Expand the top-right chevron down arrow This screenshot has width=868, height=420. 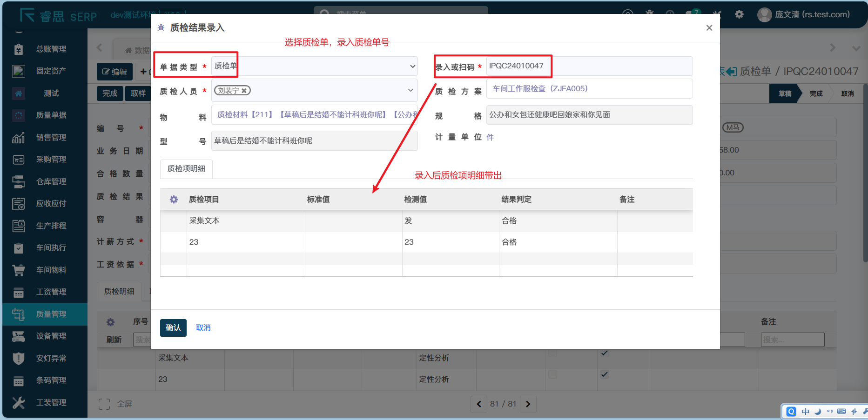click(x=856, y=48)
